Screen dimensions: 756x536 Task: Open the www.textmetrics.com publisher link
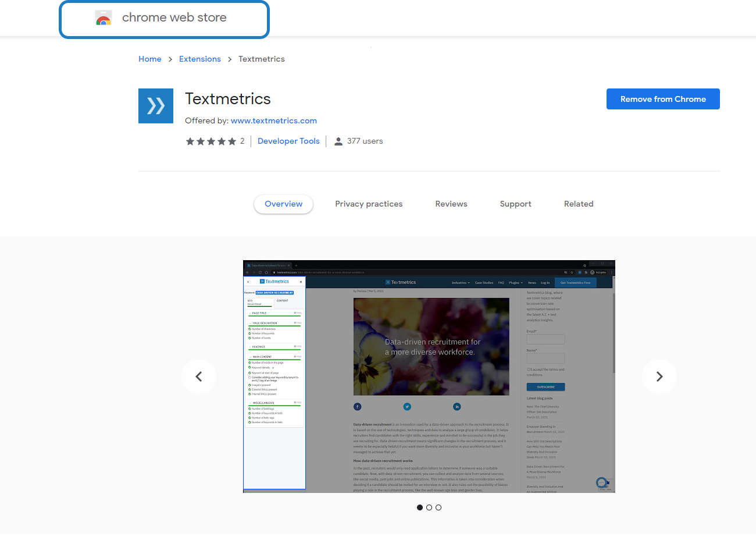coord(274,121)
